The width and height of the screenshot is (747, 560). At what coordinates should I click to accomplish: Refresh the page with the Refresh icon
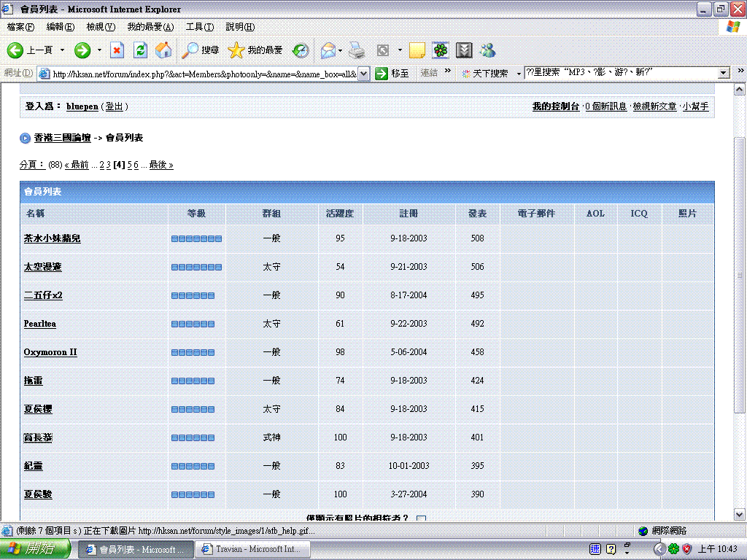point(141,50)
